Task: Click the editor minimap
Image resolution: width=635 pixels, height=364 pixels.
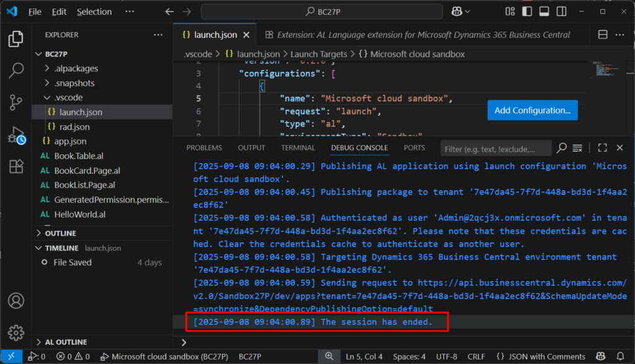Action: coord(601,69)
